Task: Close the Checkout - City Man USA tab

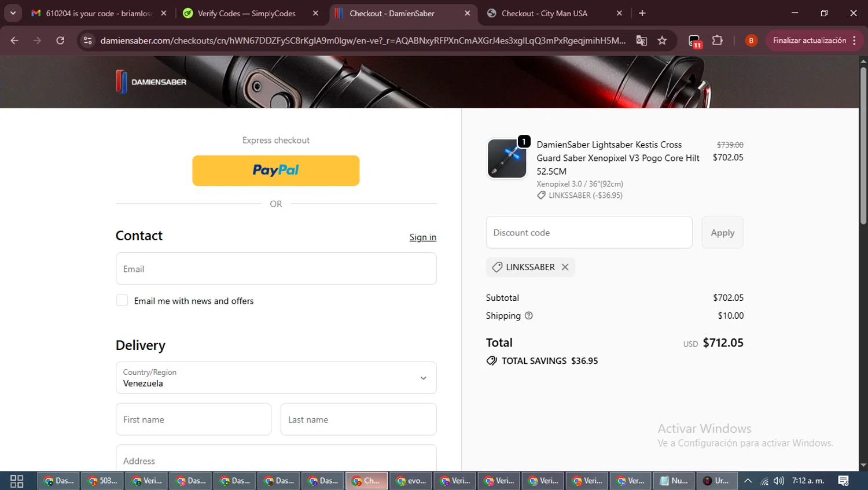Action: tap(619, 13)
